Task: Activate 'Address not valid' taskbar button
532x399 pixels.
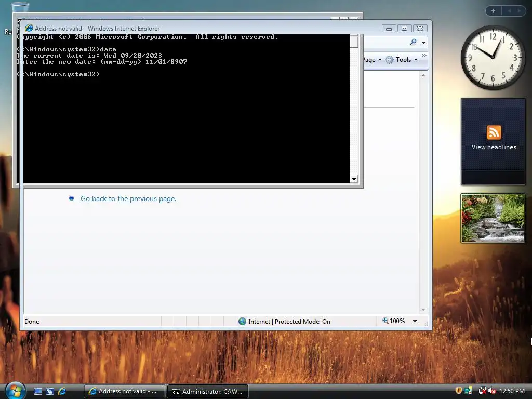Action: pyautogui.click(x=125, y=391)
